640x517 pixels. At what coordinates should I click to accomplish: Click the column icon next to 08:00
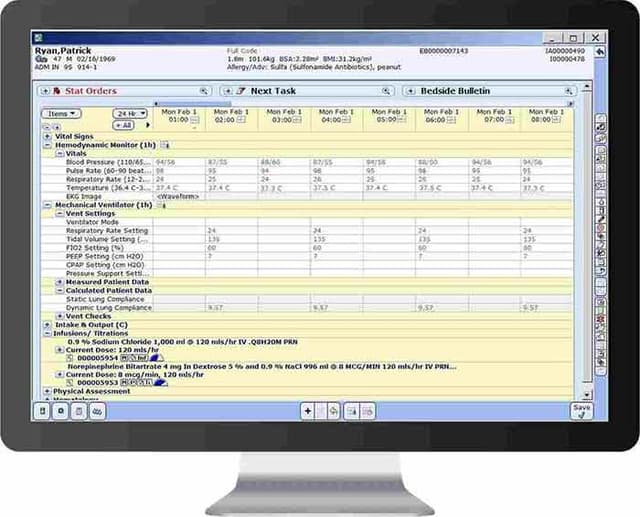pos(556,120)
